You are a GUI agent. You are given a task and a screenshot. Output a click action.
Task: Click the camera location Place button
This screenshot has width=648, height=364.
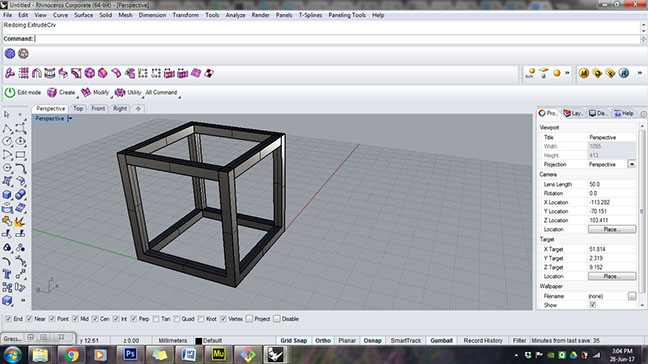click(x=612, y=229)
